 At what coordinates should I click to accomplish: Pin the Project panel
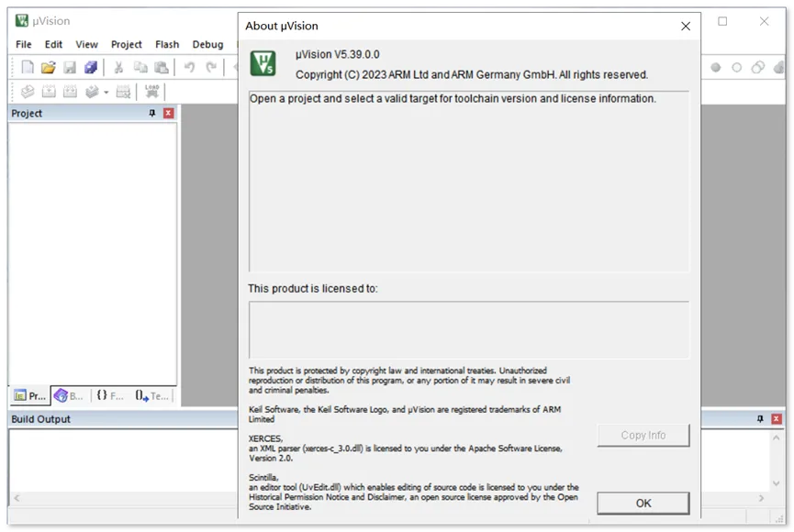(x=151, y=114)
